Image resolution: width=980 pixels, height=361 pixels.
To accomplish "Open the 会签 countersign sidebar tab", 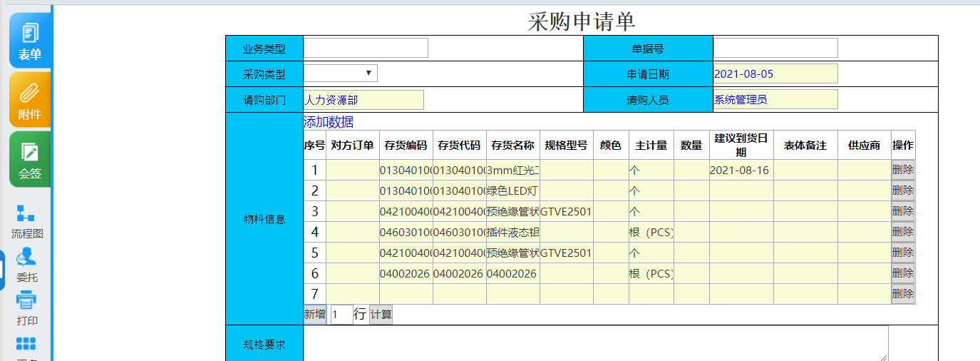I will coord(30,159).
